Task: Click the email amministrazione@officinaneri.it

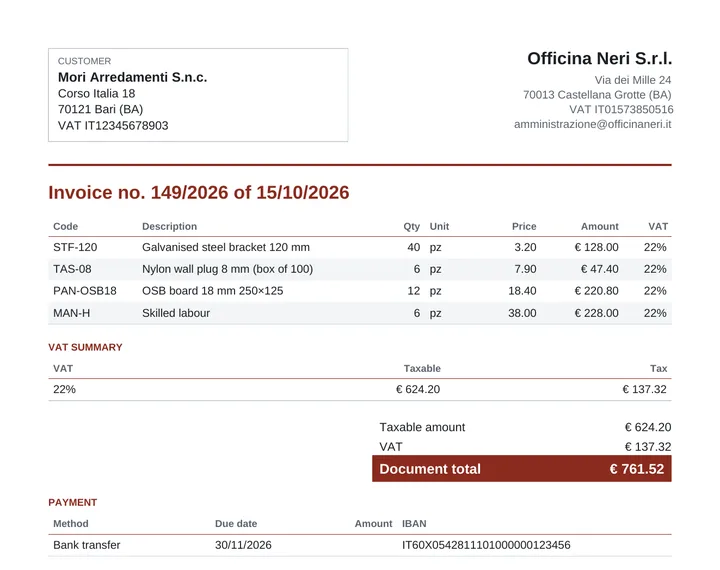Action: pyautogui.click(x=592, y=124)
